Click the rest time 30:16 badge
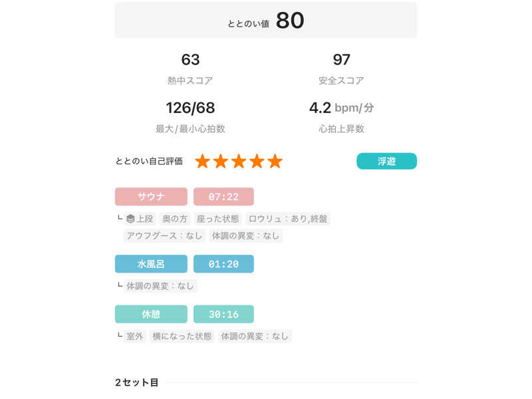532x399 pixels. (x=223, y=315)
